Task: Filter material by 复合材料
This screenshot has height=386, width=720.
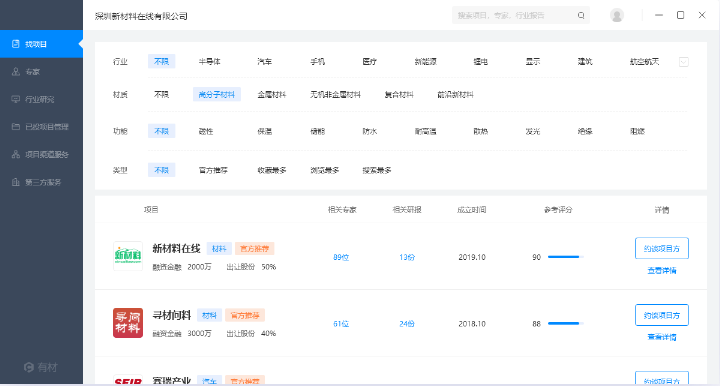Action: point(399,95)
